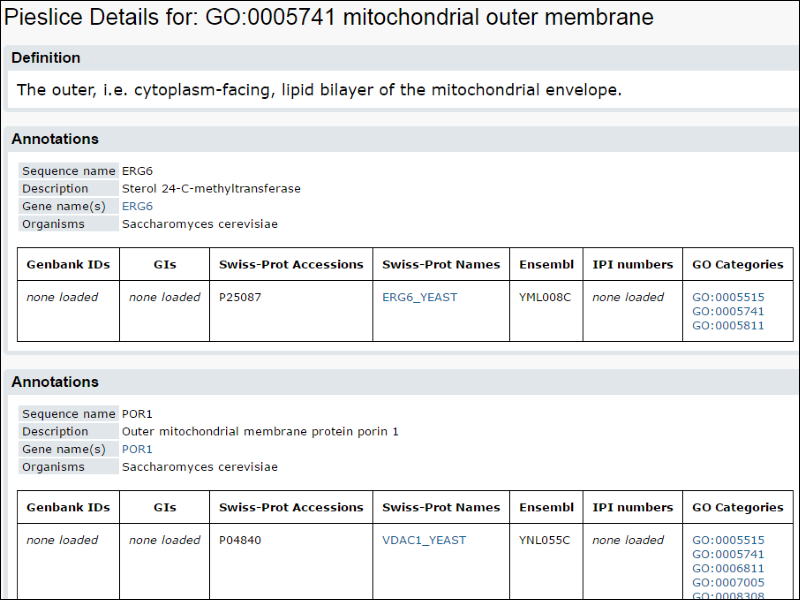Collapse the Annotations header above ERG6
The width and height of the screenshot is (800, 600).
pos(55,139)
